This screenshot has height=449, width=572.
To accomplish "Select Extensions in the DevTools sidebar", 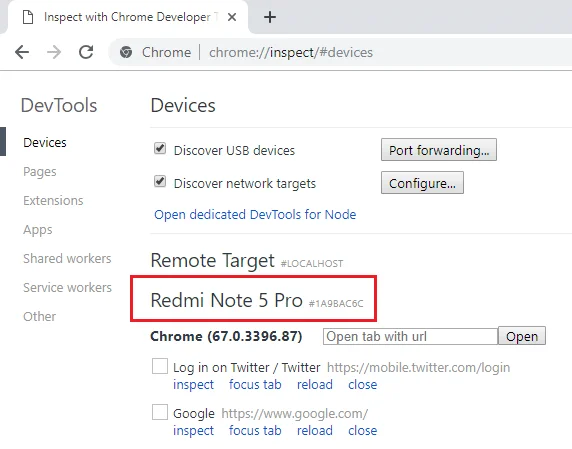I will pos(53,201).
